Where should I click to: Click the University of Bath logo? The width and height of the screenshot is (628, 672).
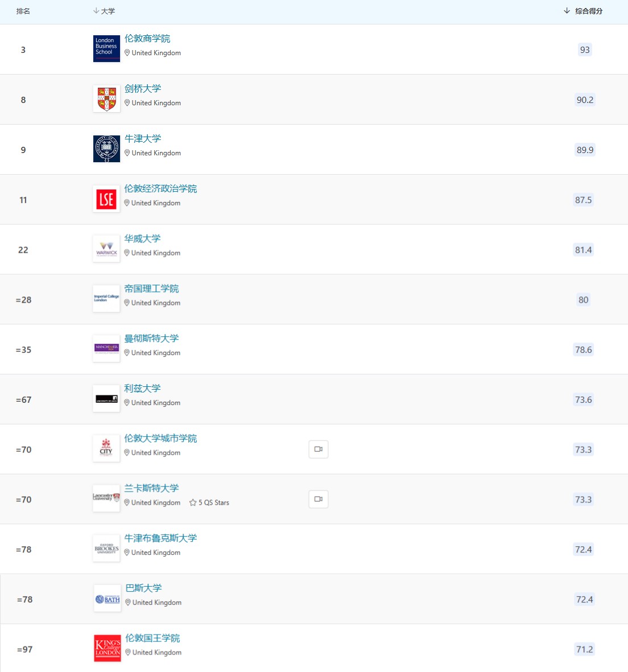click(108, 599)
